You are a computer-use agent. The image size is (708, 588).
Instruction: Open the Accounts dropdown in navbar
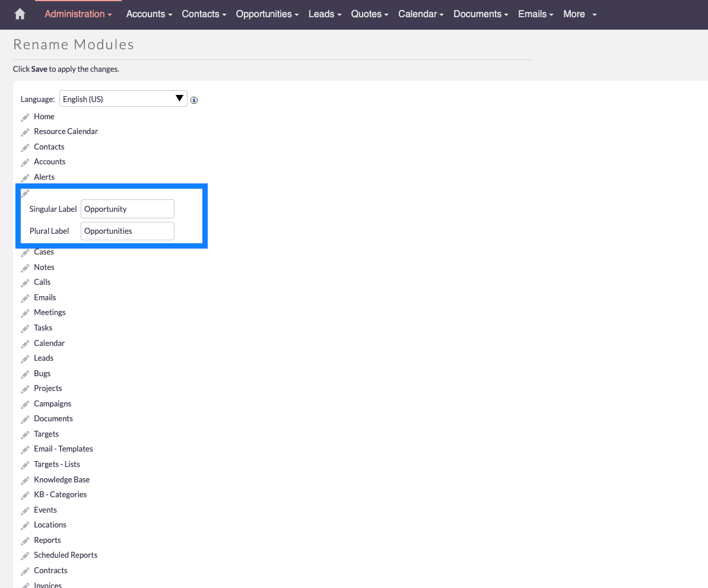[149, 14]
